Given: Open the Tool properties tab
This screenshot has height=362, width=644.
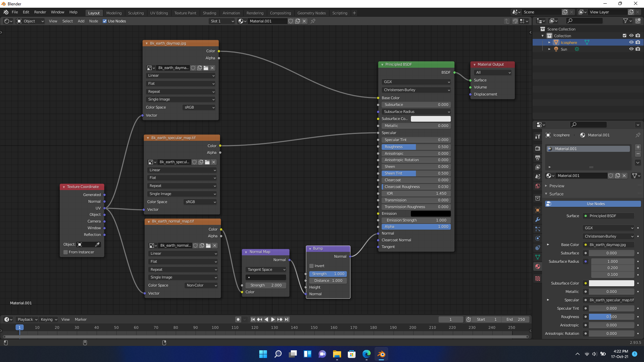Looking at the screenshot, I should [538, 136].
